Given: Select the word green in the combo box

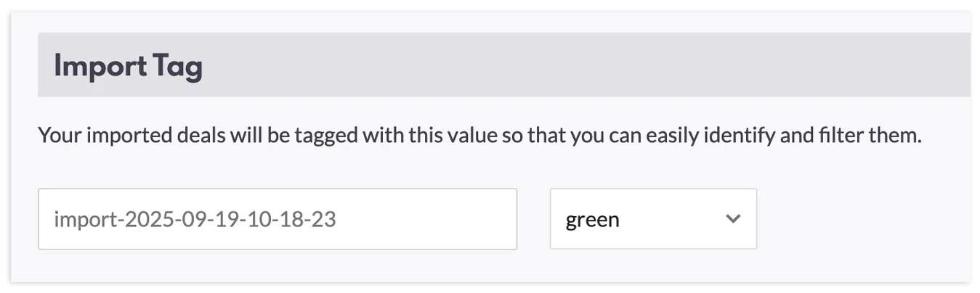Looking at the screenshot, I should (592, 220).
